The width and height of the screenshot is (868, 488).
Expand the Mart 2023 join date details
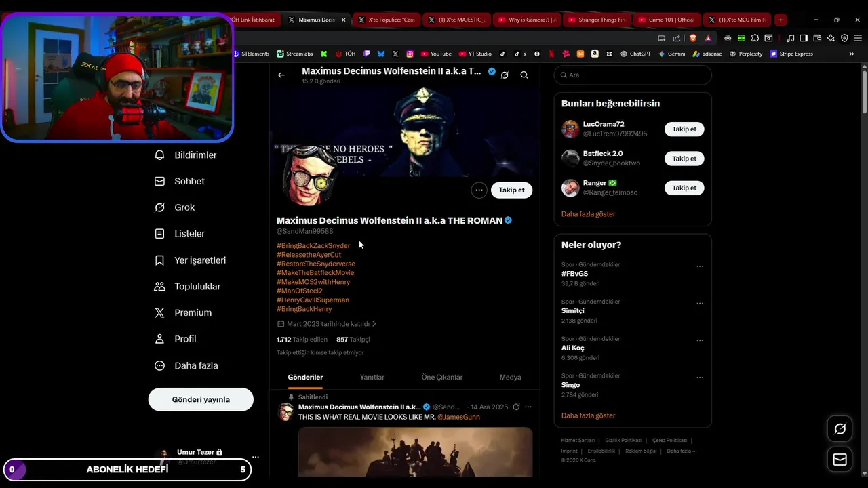coord(327,324)
